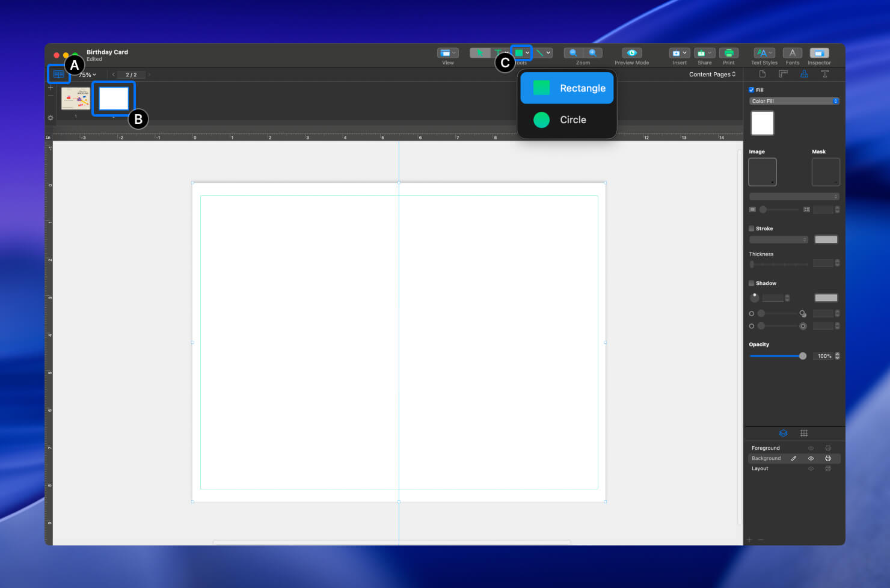Open the Insert dropdown chevron

[686, 53]
